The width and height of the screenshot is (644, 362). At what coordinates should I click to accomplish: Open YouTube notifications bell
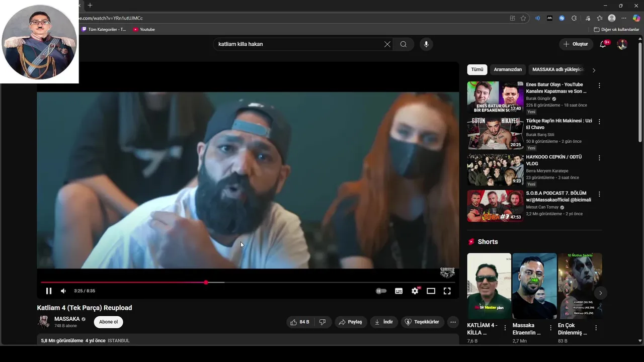tap(603, 44)
